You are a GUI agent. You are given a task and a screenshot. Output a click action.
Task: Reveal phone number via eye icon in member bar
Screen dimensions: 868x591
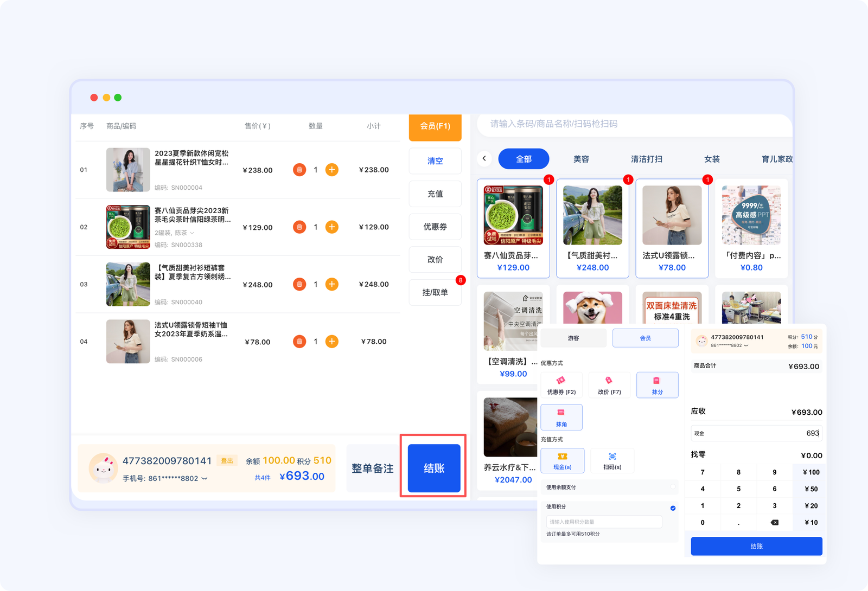click(205, 479)
